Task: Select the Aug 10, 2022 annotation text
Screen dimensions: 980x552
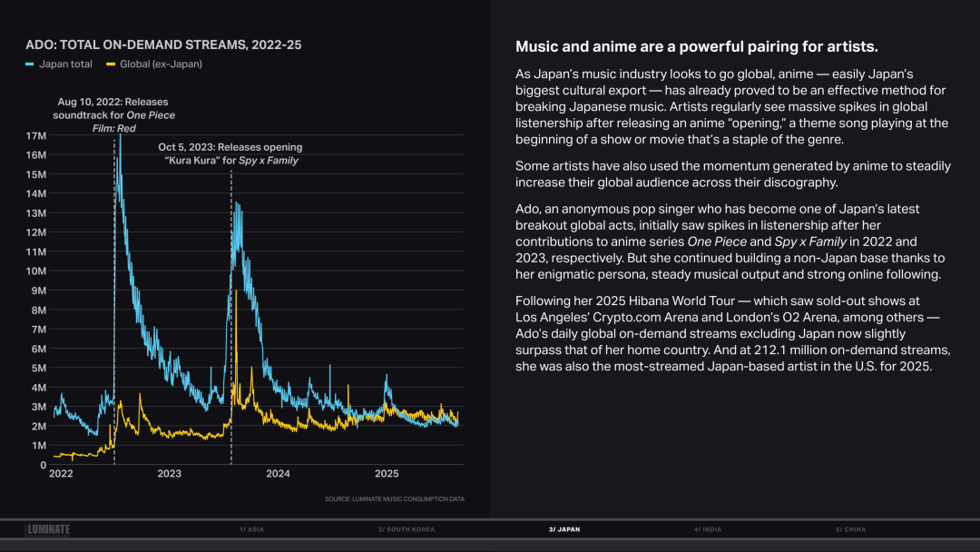Action: tap(113, 115)
